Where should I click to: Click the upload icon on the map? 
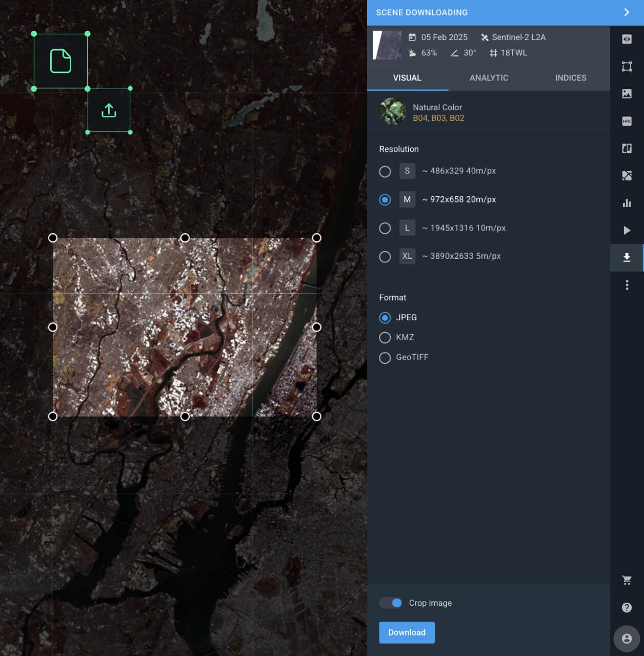click(x=109, y=110)
